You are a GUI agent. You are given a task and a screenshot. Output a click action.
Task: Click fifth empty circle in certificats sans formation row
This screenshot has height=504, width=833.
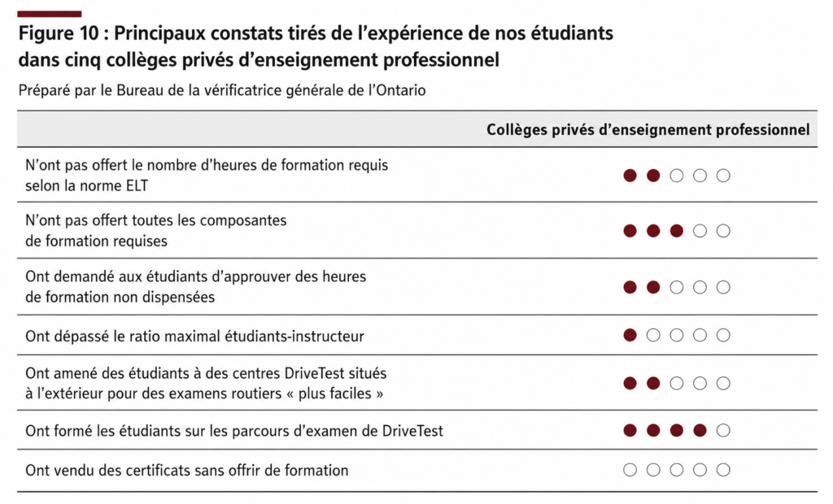pos(723,470)
